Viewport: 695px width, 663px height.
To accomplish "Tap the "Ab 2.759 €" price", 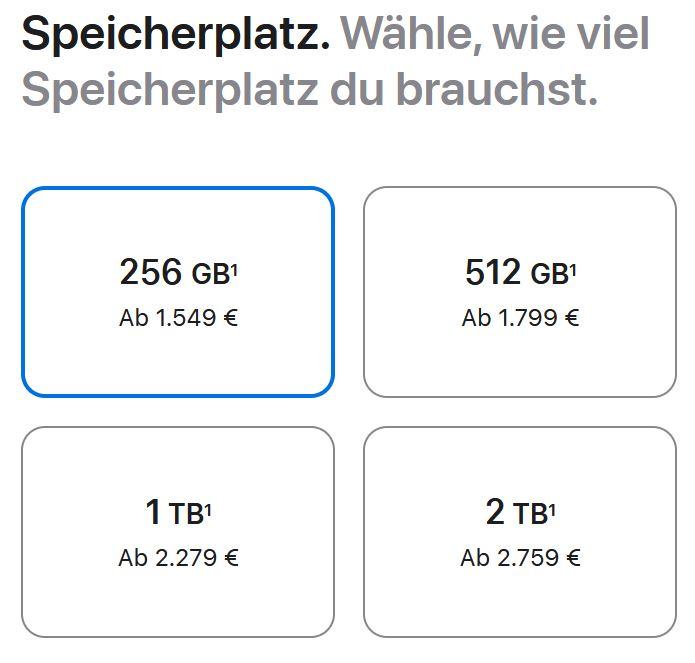I will 520,558.
